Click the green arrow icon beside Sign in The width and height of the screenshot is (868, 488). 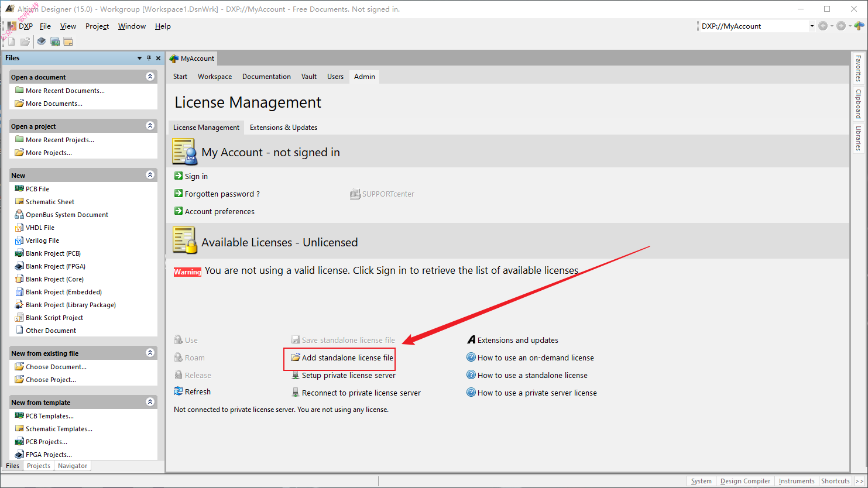click(179, 176)
